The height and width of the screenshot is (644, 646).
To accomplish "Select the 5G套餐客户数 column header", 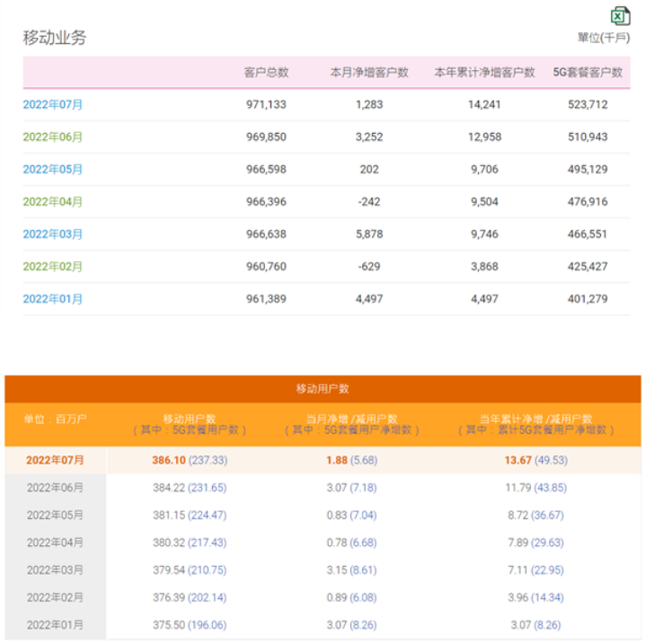I will pyautogui.click(x=588, y=73).
